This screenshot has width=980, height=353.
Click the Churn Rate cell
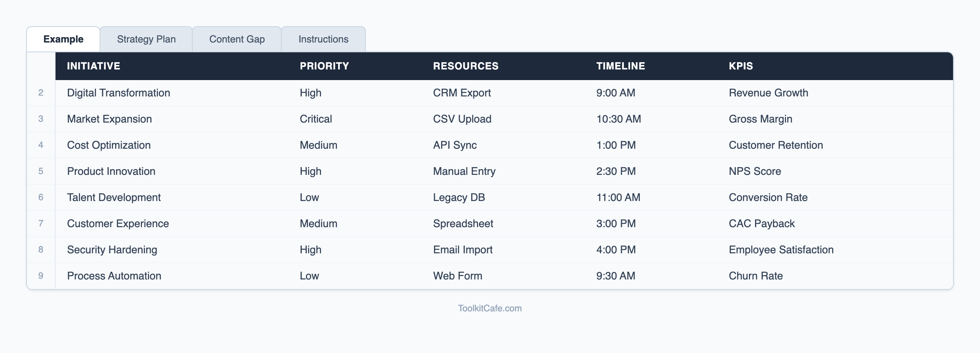click(x=755, y=276)
